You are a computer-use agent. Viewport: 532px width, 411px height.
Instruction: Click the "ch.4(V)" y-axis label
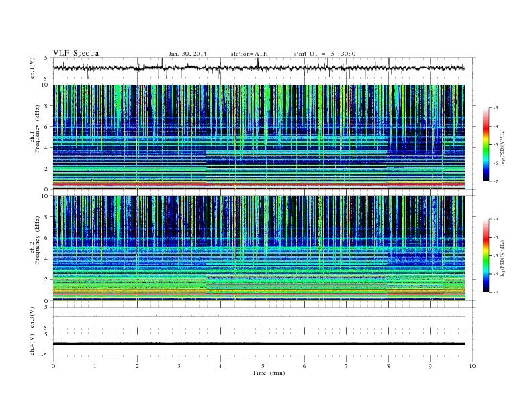(x=32, y=345)
